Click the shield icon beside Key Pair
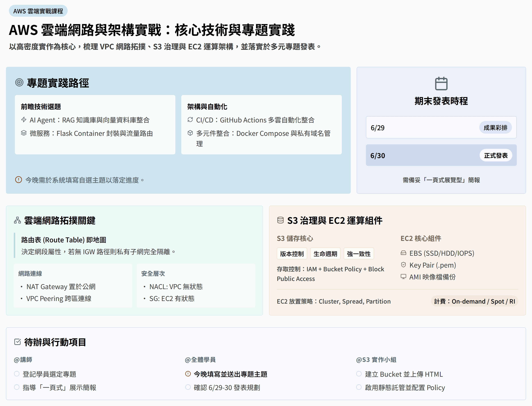 [x=403, y=265]
